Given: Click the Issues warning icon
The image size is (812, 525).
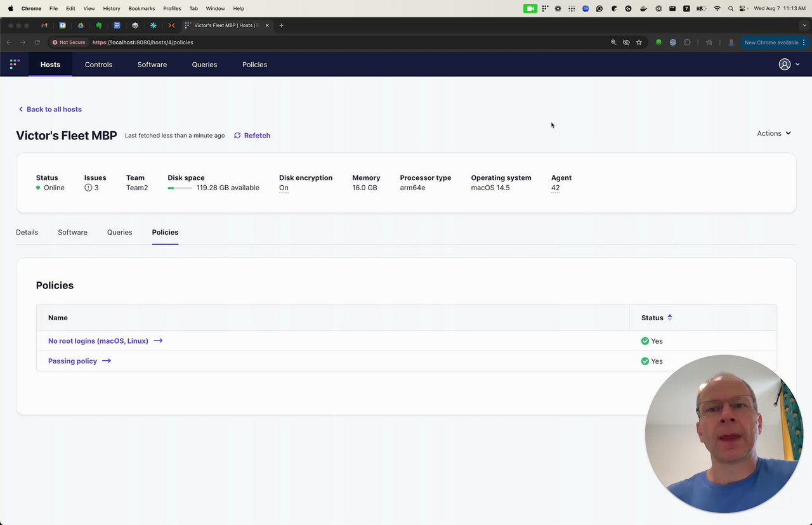Looking at the screenshot, I should tap(88, 188).
